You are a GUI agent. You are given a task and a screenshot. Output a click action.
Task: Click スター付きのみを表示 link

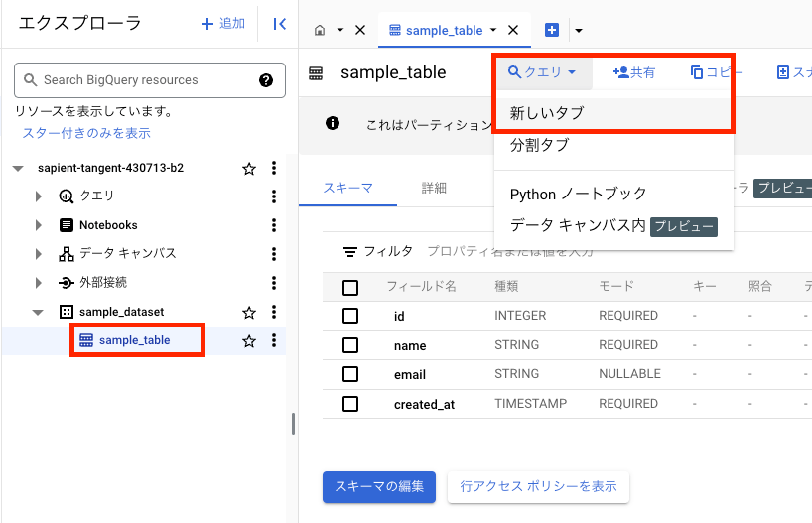[86, 133]
